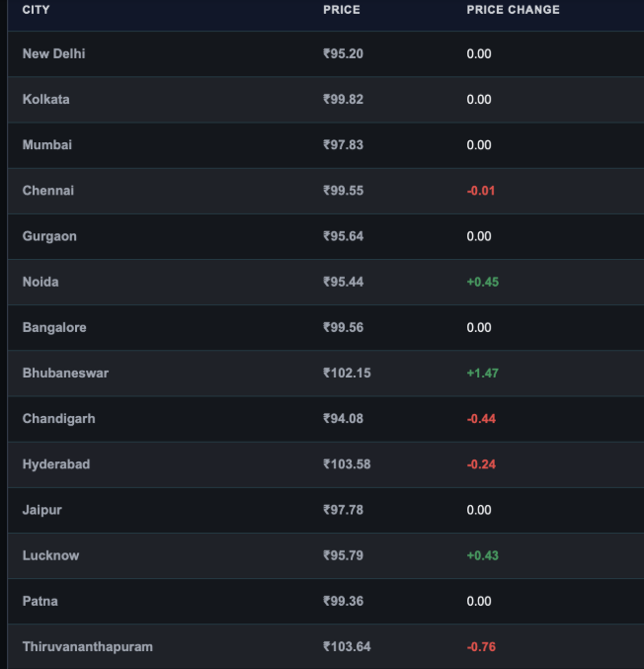Select Chandigarh from the list

[59, 419]
